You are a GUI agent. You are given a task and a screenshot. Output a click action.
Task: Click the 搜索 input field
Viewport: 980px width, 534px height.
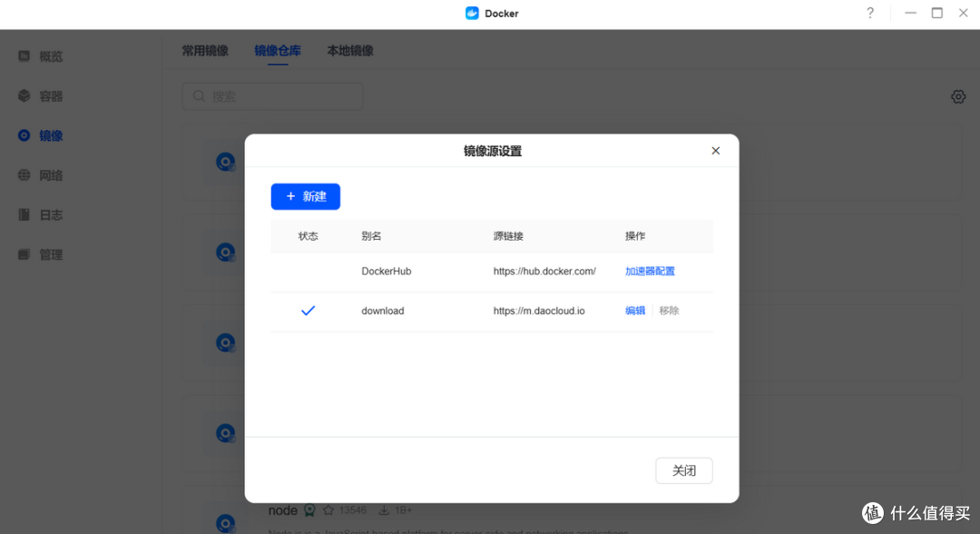(272, 96)
